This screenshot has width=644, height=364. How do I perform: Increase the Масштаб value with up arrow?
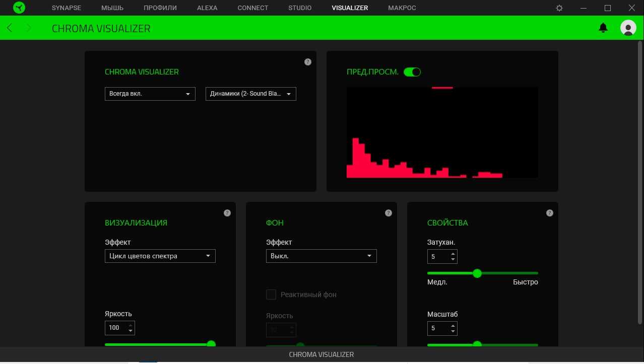point(453,326)
